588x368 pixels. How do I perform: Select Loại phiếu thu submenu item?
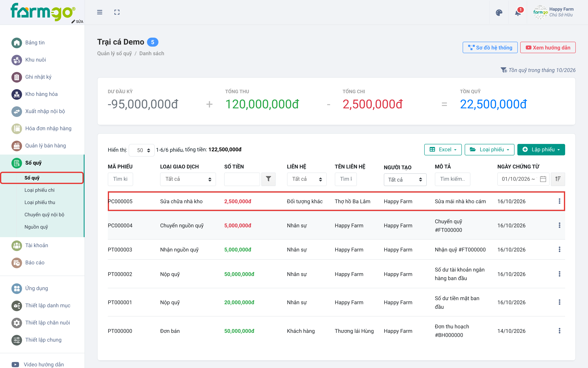pyautogui.click(x=40, y=202)
